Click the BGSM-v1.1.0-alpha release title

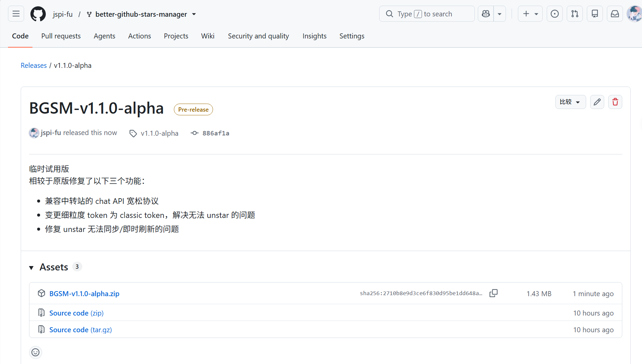click(x=96, y=108)
